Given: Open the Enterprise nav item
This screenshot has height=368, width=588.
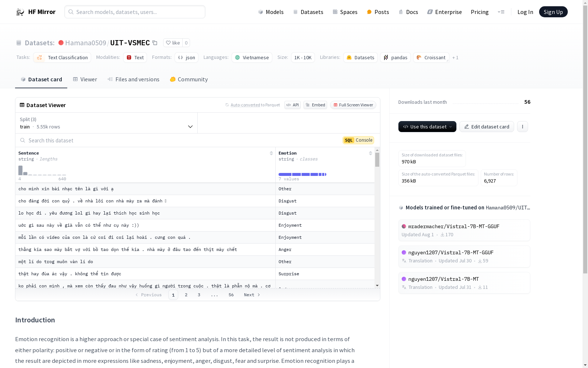Looking at the screenshot, I should pos(444,12).
